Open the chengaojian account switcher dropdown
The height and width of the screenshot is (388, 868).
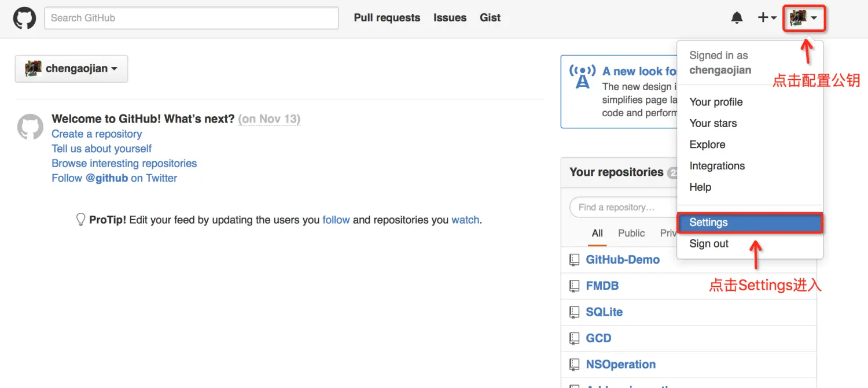71,69
